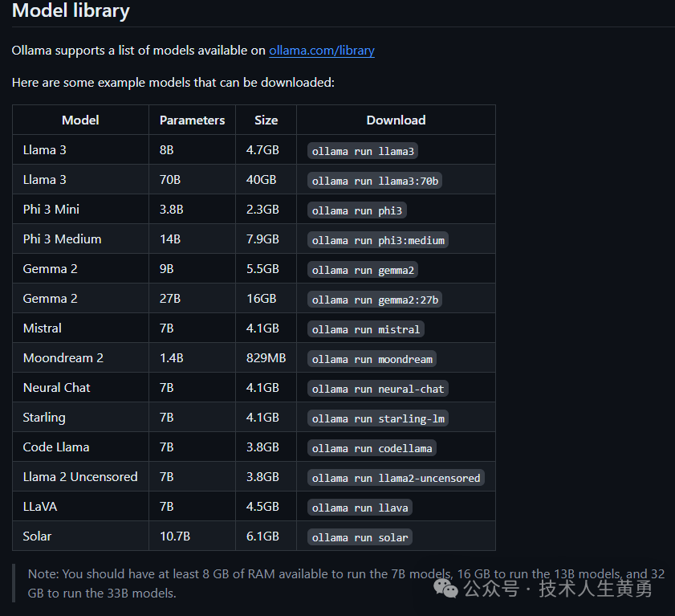675x616 pixels.
Task: Select the 'ollama run phi3:medium' code snippet
Action: click(377, 240)
